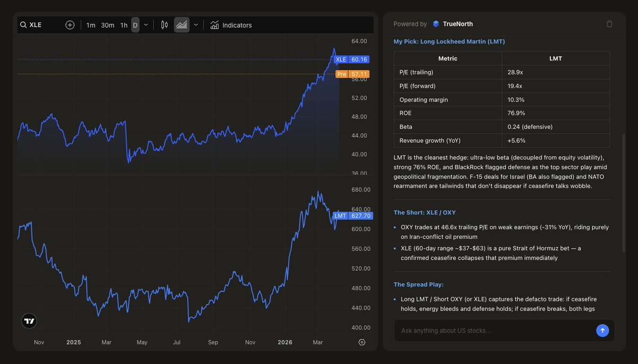This screenshot has width=638, height=364.
Task: Click the Pre-market price label 57.11
Action: point(352,74)
